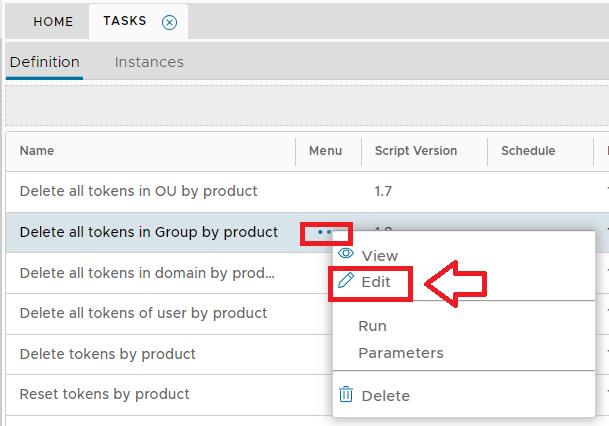Click the Script Version column header
Screen dimensions: 609x426
tap(415, 151)
